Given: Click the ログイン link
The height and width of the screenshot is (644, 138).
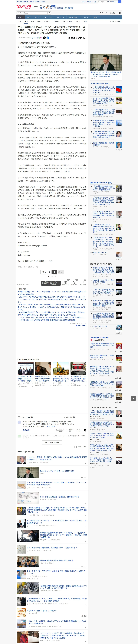Looking at the screenshot, I should pyautogui.click(x=42, y=8).
